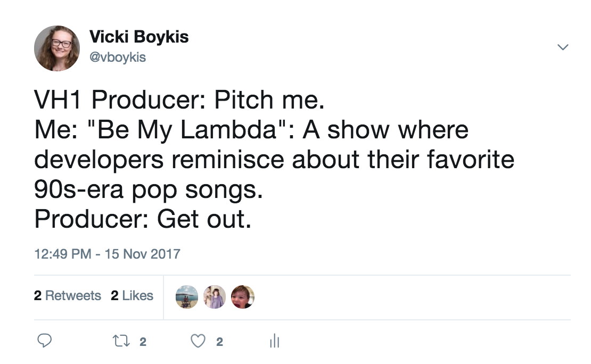Screen dimensions: 591x364
Task: Expand the tweet options chevron menu
Action: click(x=563, y=47)
